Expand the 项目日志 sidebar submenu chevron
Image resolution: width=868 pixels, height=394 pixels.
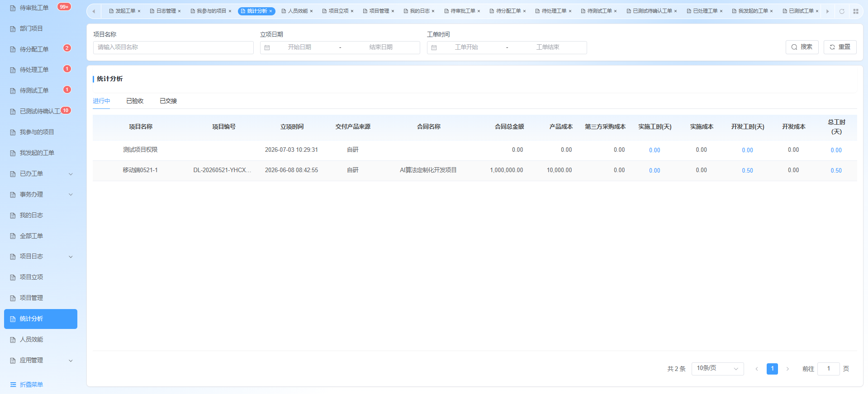click(71, 257)
